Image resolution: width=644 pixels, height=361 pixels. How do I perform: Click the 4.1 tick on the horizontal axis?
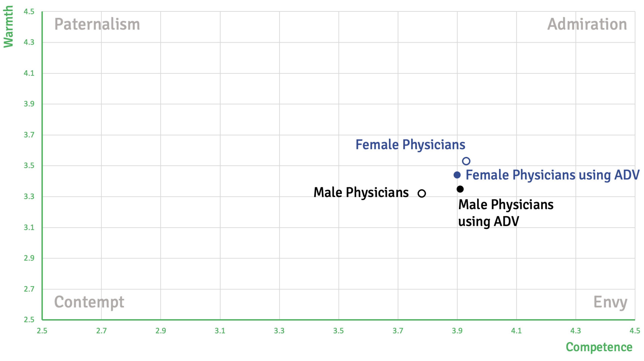(x=516, y=331)
